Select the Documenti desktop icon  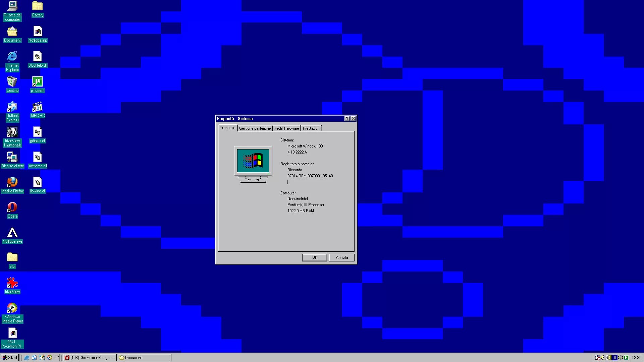[x=12, y=34]
